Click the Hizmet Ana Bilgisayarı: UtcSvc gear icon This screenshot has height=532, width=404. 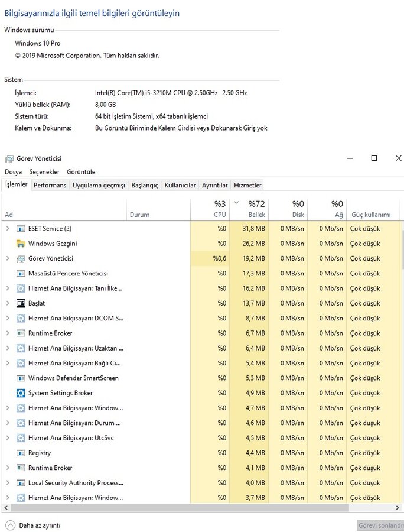pyautogui.click(x=21, y=438)
